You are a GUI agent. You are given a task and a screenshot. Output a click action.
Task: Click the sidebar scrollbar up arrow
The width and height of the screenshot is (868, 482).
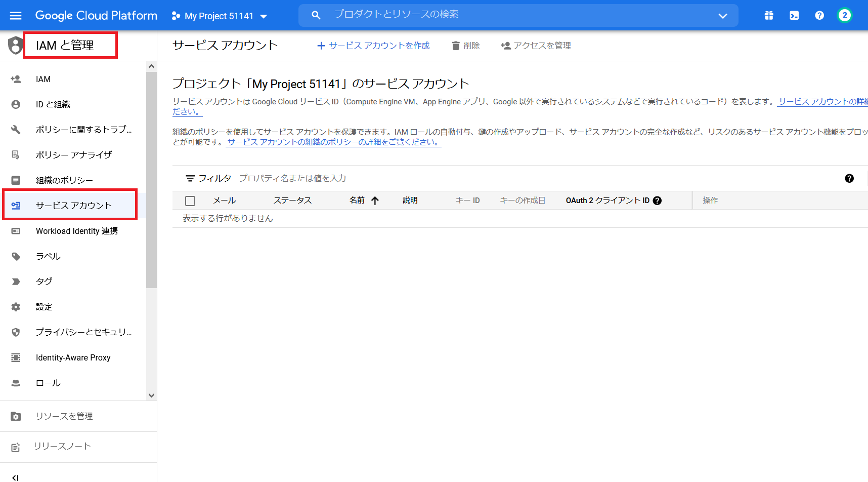[x=151, y=66]
